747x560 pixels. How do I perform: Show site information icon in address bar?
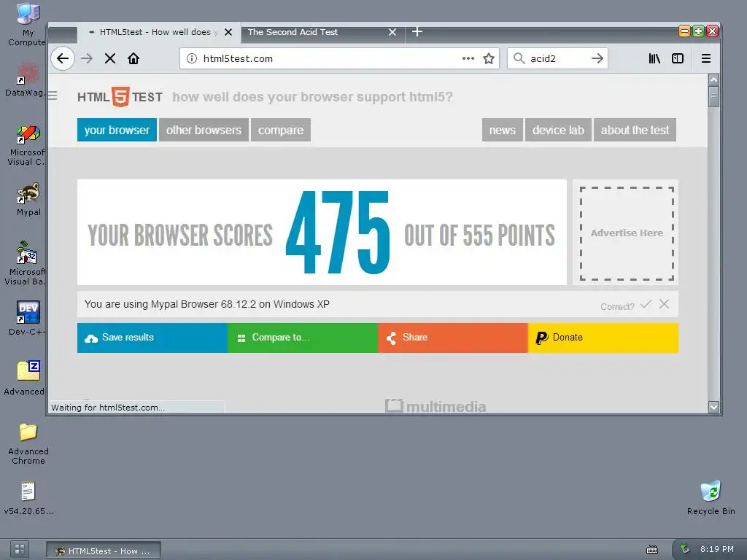click(x=192, y=58)
